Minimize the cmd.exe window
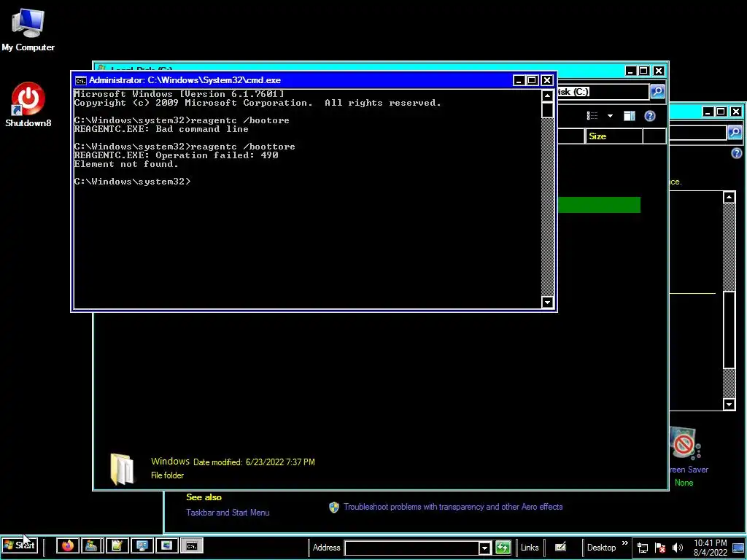Viewport: 747px width, 560px height. coord(519,80)
